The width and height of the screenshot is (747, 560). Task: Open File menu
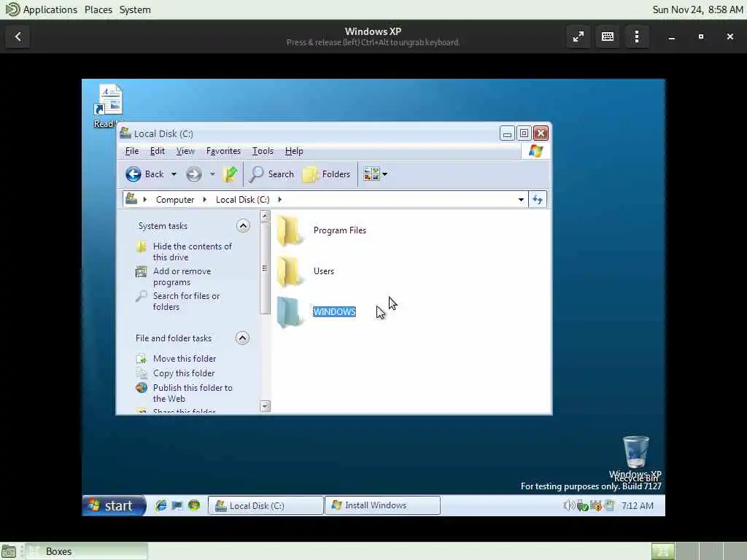click(132, 151)
